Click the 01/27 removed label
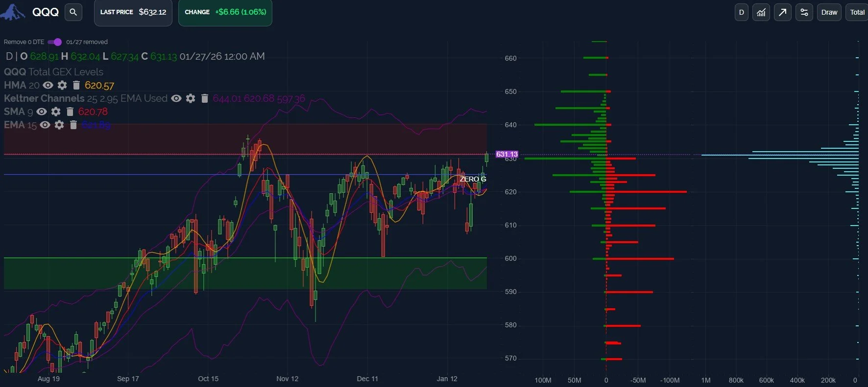This screenshot has height=387, width=868. coord(87,42)
